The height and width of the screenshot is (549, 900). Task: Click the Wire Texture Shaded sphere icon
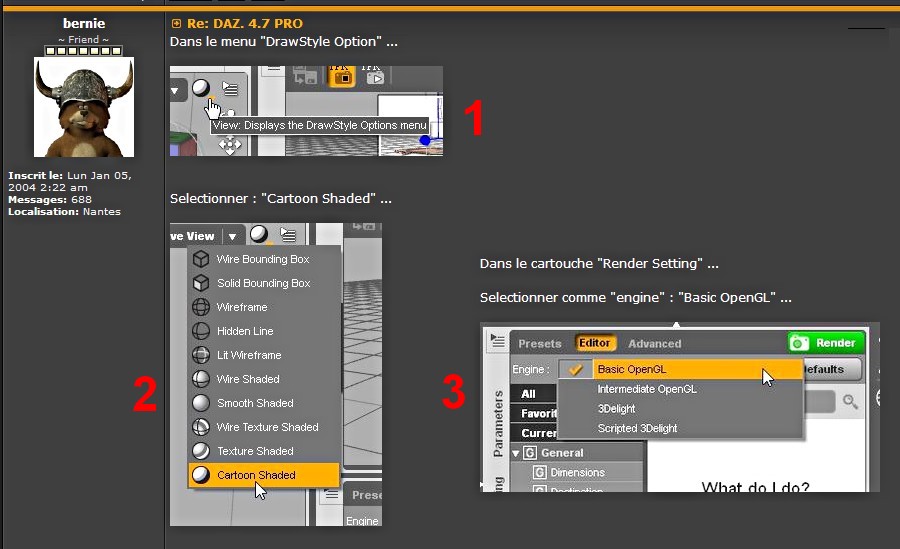click(201, 427)
